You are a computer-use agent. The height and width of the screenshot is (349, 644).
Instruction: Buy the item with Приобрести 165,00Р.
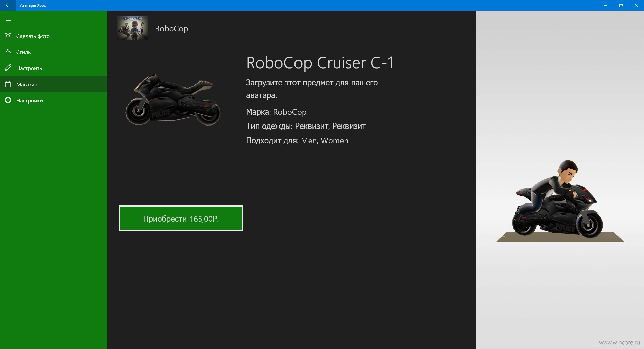click(x=181, y=218)
